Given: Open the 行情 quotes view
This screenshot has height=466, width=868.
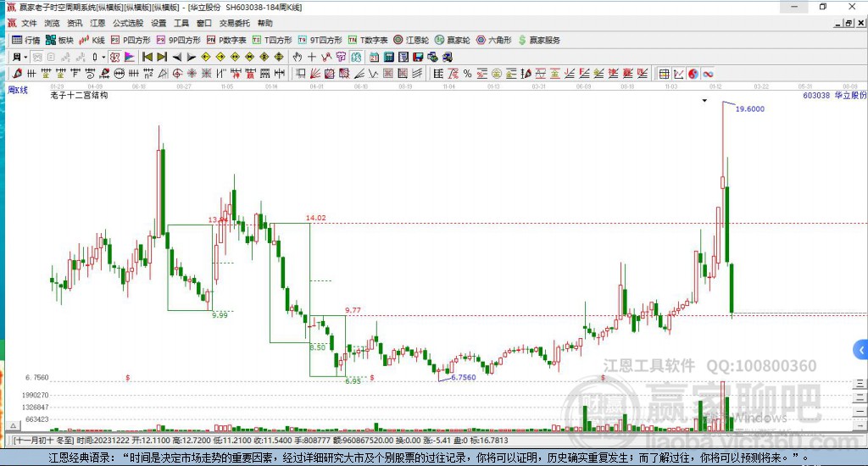Looking at the screenshot, I should point(26,40).
